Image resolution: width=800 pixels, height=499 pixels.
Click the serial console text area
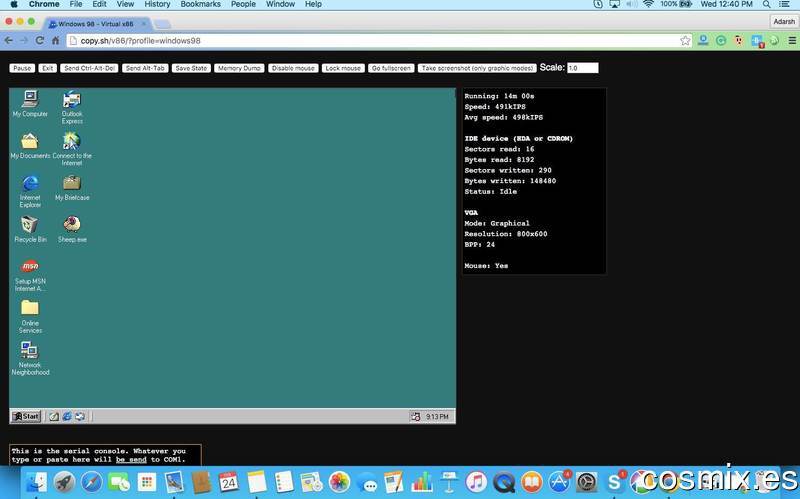tap(105, 455)
